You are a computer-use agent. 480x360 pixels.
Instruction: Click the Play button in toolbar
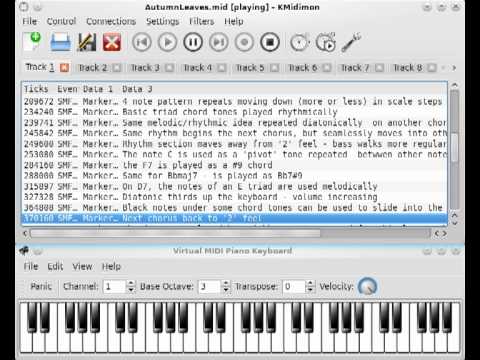167,43
